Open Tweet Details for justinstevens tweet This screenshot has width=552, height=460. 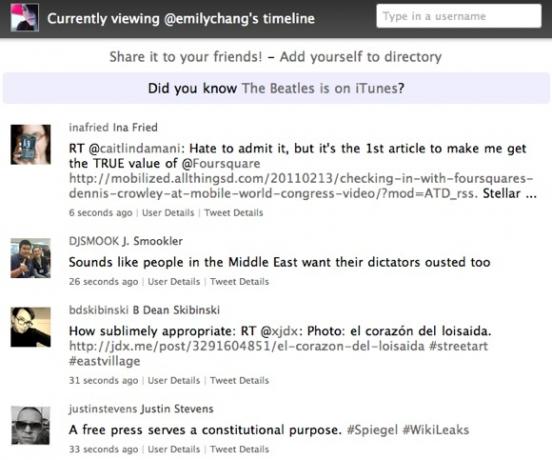click(239, 449)
